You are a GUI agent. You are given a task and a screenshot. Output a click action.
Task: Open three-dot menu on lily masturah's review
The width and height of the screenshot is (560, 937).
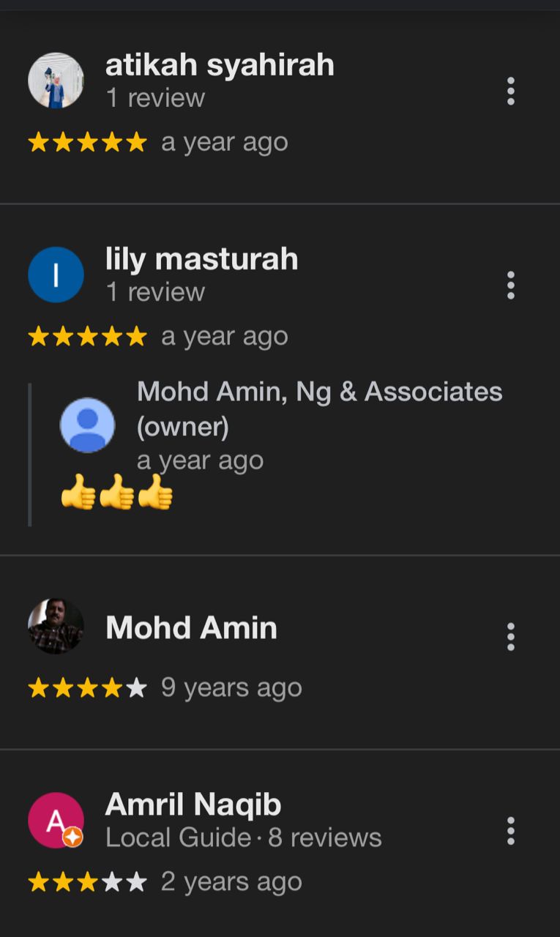(510, 285)
